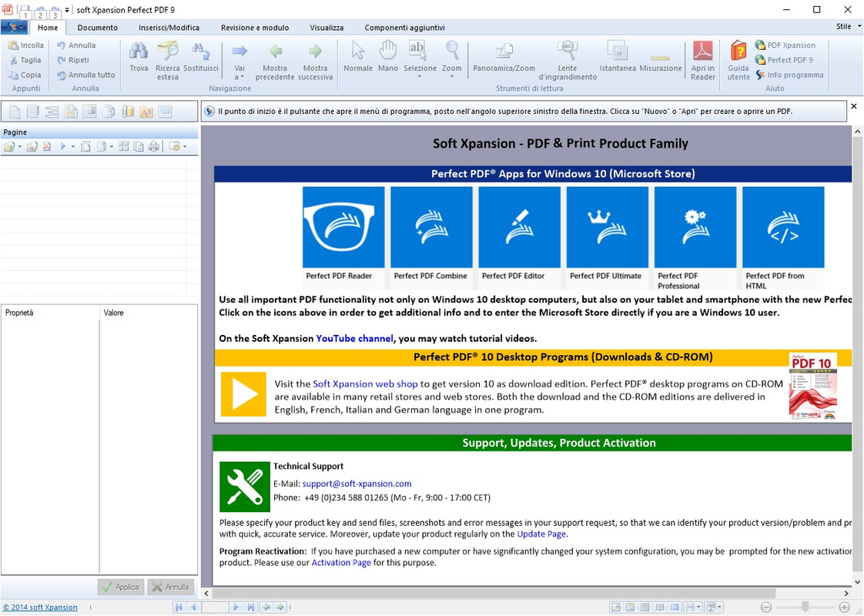Click the © 2014 soft Xpansion link
The image size is (864, 616).
point(40,608)
